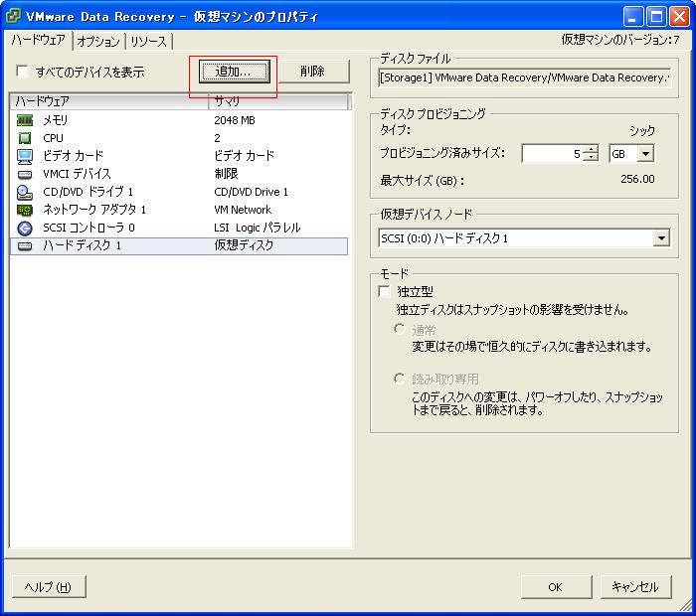
Task: Click the 256.00 maximum size value
Action: 637,179
